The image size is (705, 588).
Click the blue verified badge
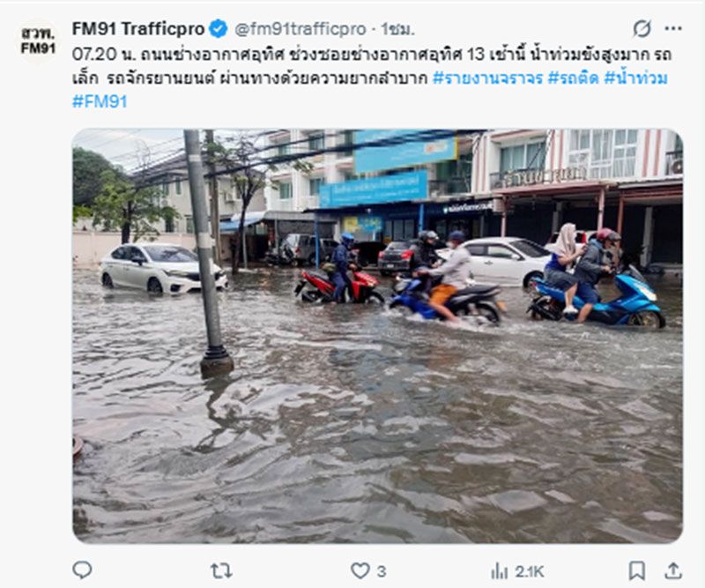coord(218,29)
